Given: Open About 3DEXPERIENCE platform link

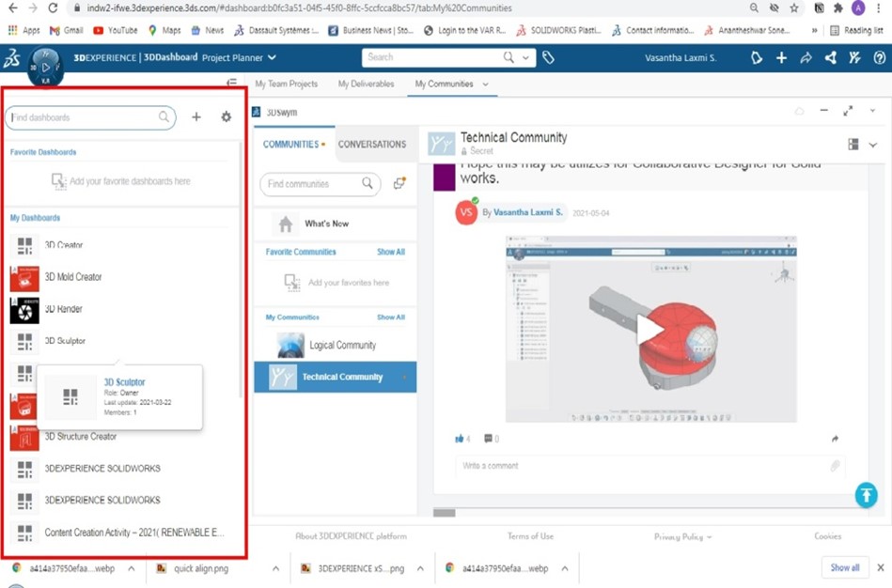Looking at the screenshot, I should [351, 535].
